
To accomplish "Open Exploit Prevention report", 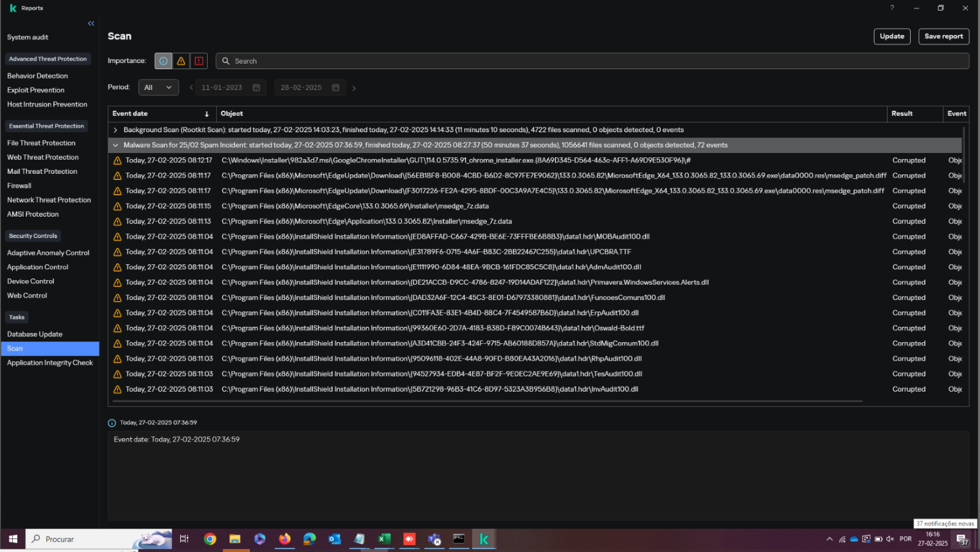I will point(36,91).
